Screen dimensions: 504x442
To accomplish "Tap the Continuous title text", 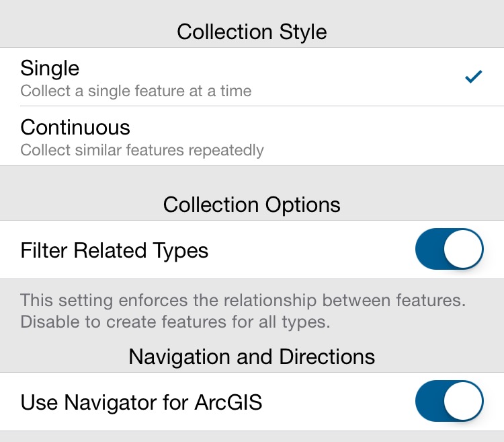I will (x=75, y=127).
